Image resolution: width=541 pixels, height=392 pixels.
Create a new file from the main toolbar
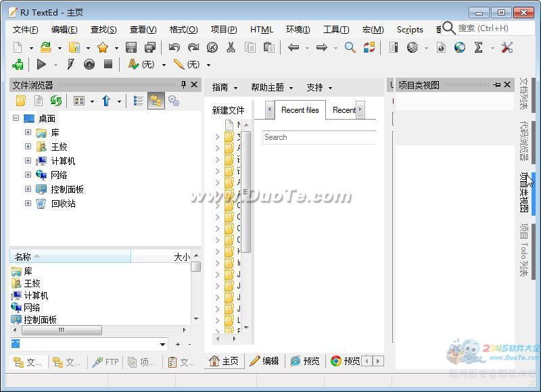[x=18, y=47]
